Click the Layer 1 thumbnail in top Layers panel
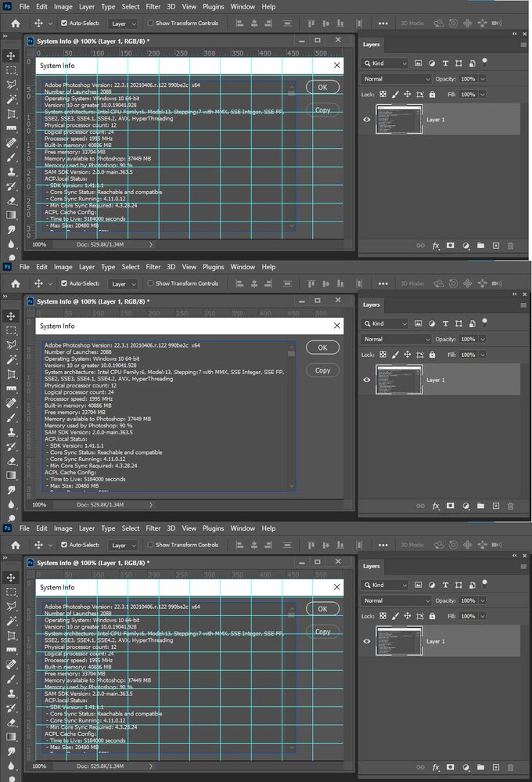 pos(399,120)
